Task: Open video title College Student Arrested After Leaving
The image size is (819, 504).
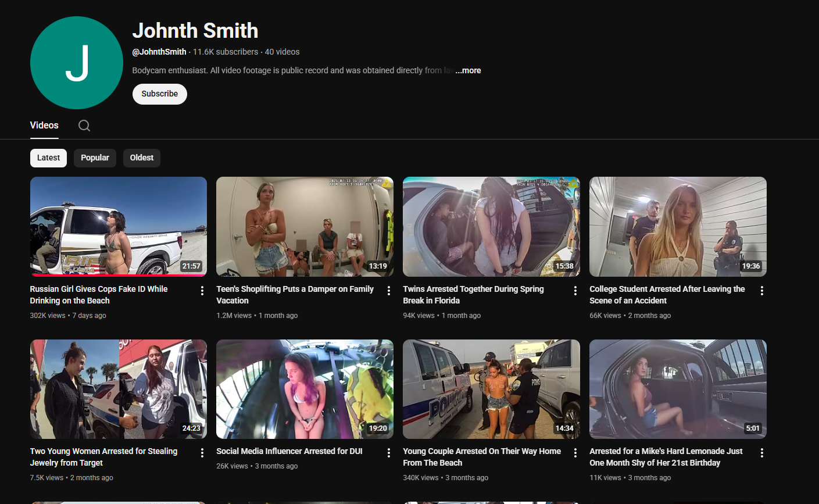Action: (667, 295)
